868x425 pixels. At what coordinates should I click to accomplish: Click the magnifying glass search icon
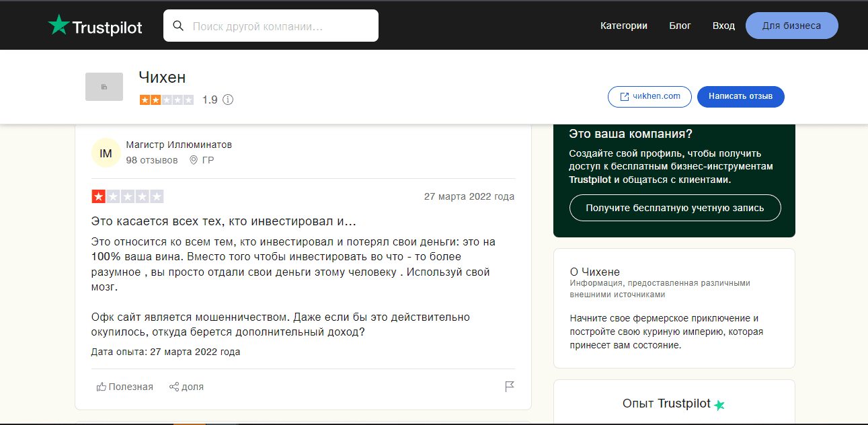click(178, 25)
